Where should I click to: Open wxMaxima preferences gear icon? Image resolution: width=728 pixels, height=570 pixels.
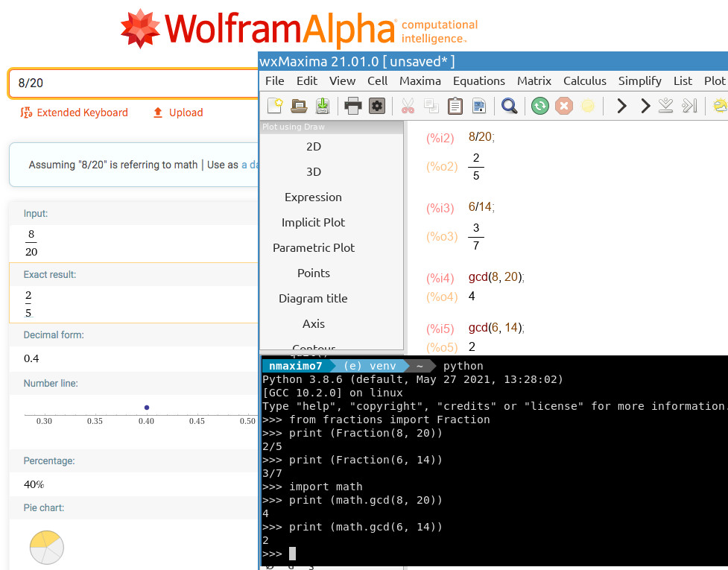(377, 106)
